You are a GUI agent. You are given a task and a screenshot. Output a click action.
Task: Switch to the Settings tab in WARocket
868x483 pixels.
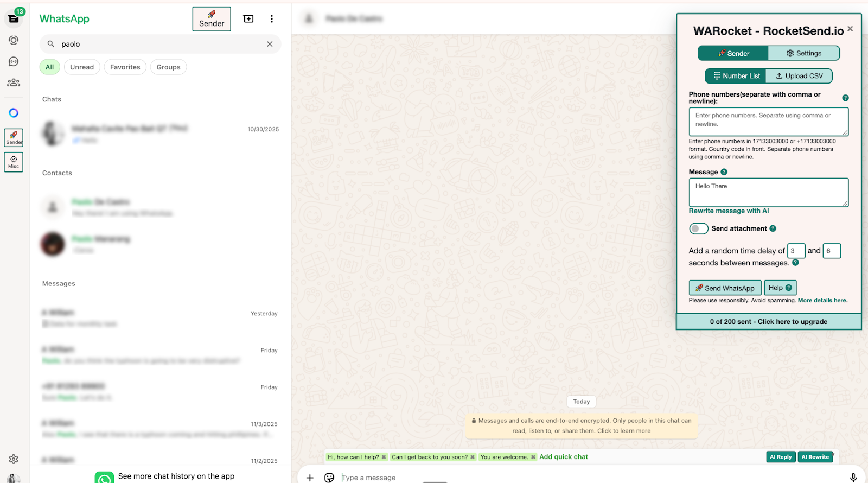(x=804, y=53)
